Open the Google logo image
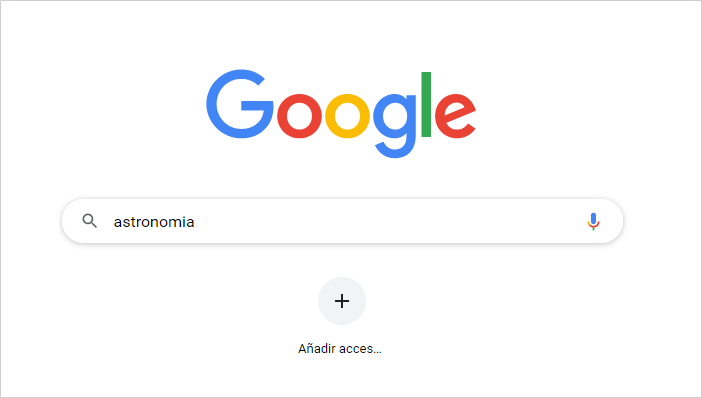The height and width of the screenshot is (398, 702). tap(341, 114)
